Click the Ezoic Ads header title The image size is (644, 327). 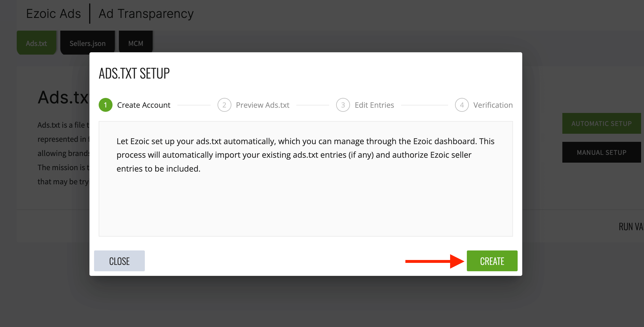(53, 14)
